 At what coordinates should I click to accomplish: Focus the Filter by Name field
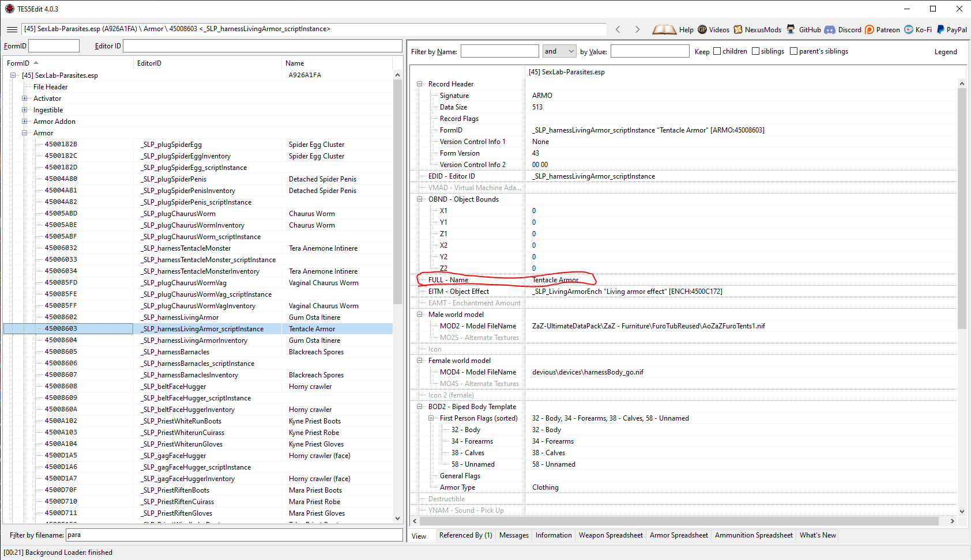[x=499, y=51]
